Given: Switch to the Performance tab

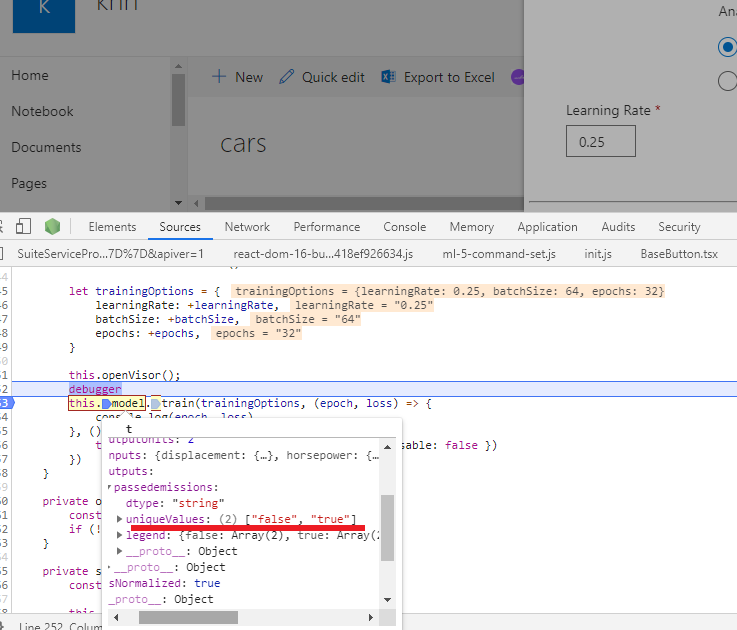Looking at the screenshot, I should click(x=327, y=227).
